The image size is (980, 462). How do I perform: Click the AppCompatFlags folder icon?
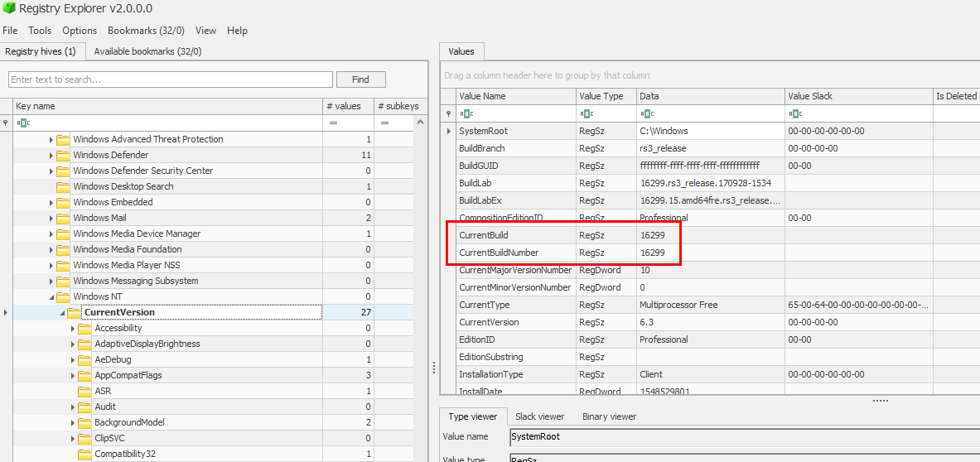(x=84, y=375)
